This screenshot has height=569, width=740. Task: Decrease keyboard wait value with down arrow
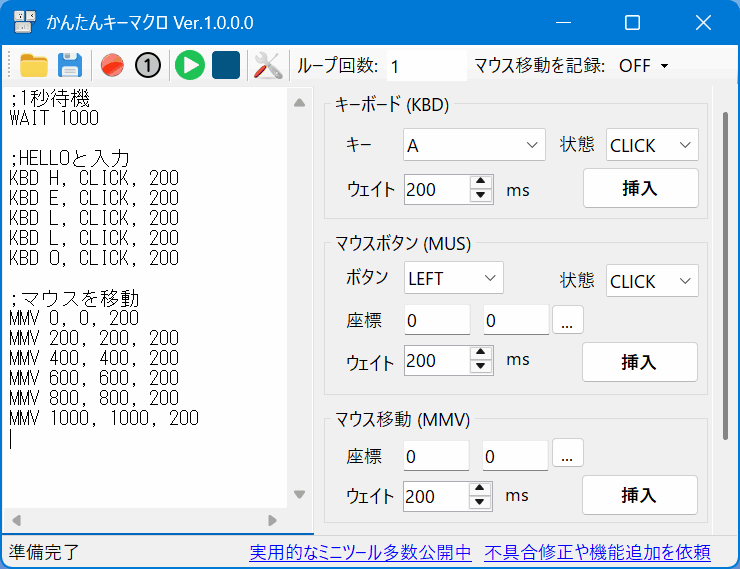(x=481, y=196)
